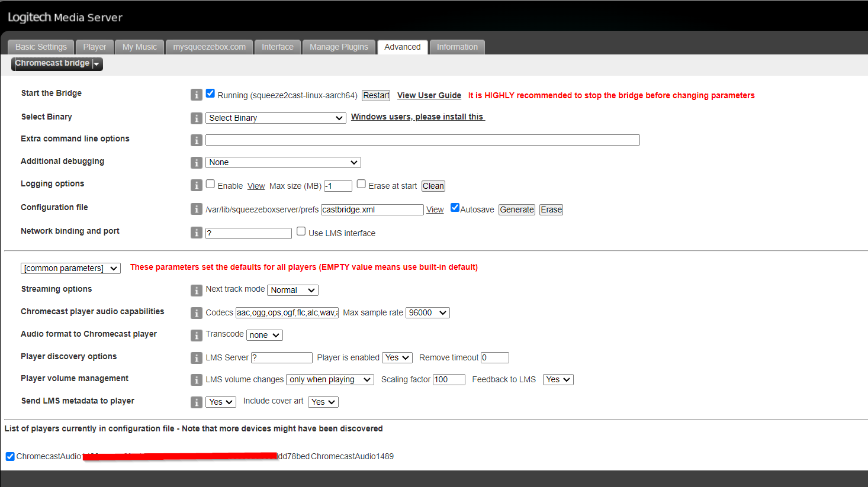Viewport: 868px width, 487px height.
Task: Show info for Send LMS metadata to player
Action: point(197,402)
